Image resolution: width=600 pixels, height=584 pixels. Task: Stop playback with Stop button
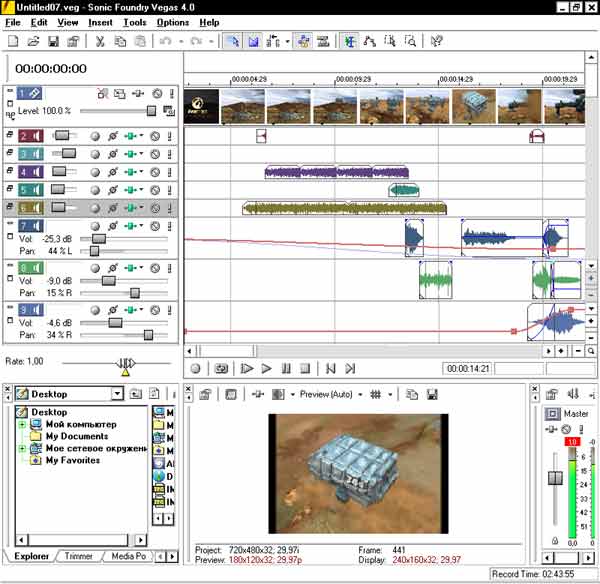pyautogui.click(x=305, y=369)
